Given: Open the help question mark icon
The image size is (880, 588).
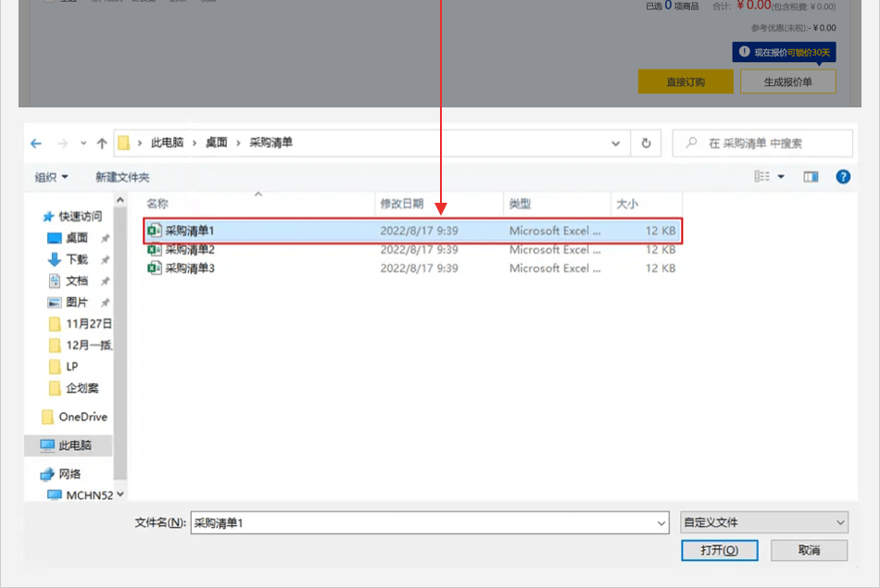Looking at the screenshot, I should pyautogui.click(x=843, y=177).
